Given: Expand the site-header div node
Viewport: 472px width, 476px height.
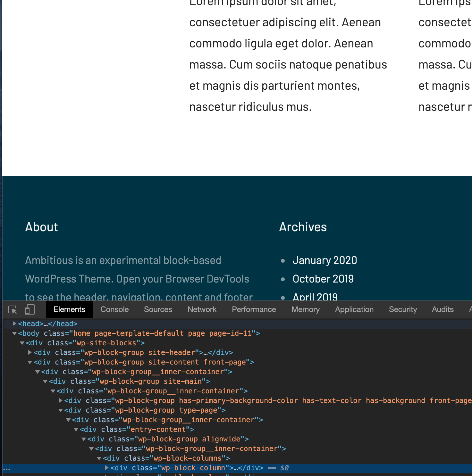Looking at the screenshot, I should point(30,352).
